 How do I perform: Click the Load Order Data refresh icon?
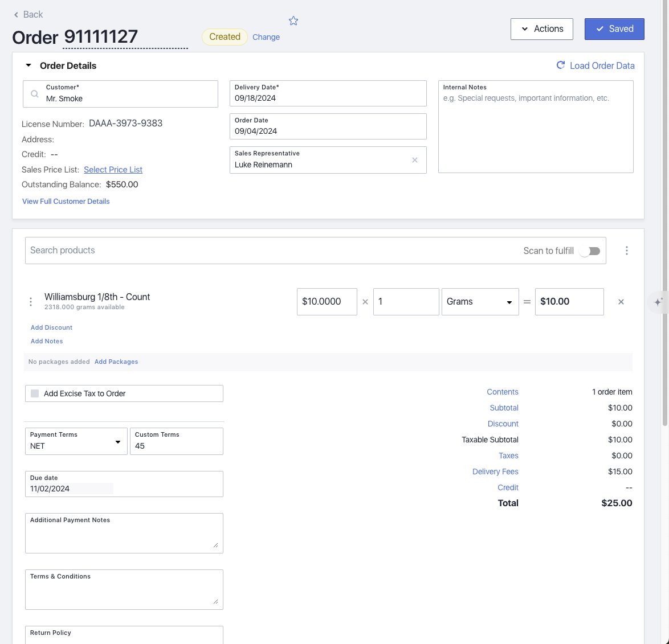[561, 65]
